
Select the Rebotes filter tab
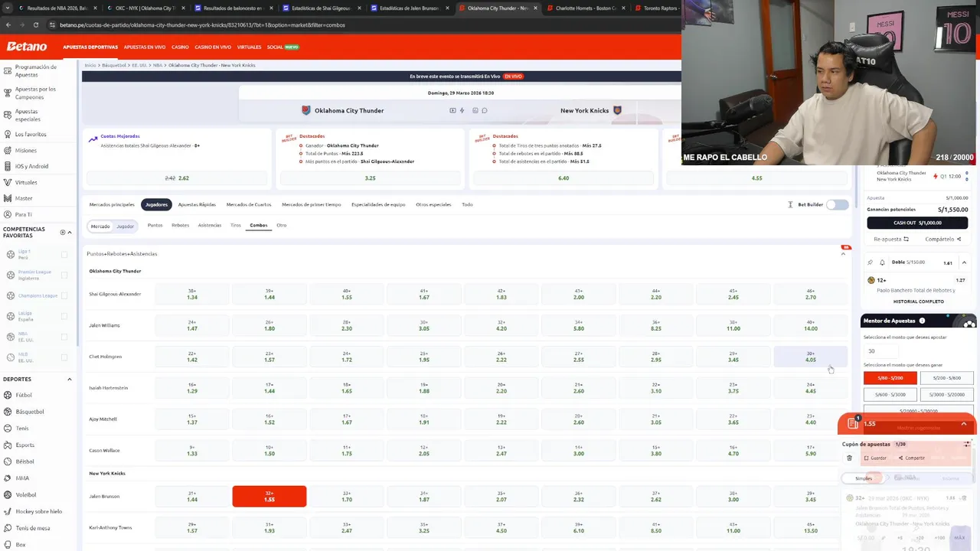[180, 225]
